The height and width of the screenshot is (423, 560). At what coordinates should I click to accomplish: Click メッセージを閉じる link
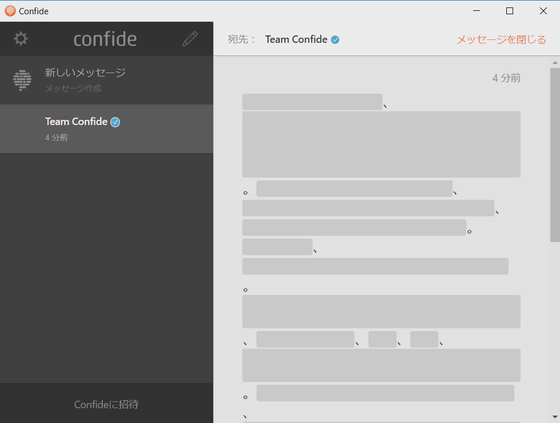pyautogui.click(x=501, y=39)
